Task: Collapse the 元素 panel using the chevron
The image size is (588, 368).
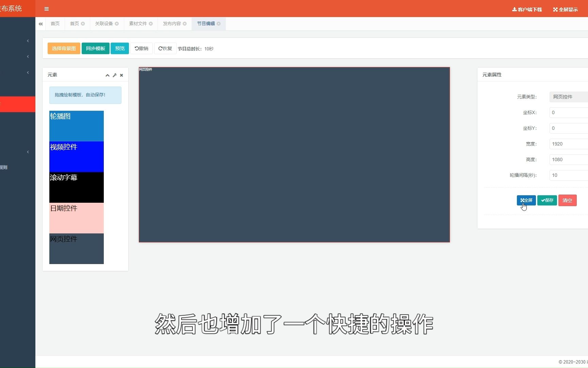Action: [x=107, y=75]
